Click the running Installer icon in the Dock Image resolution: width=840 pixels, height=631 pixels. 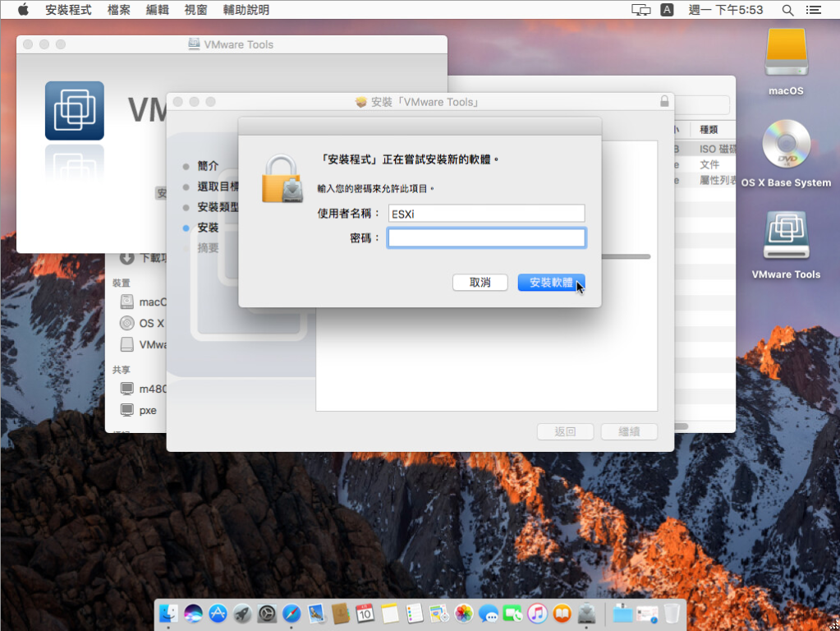tap(586, 613)
